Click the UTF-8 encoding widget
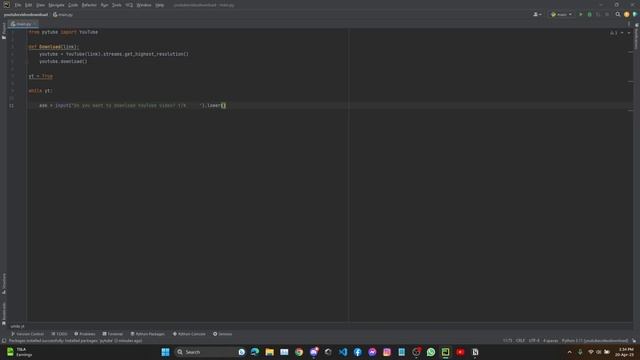 pyautogui.click(x=534, y=341)
